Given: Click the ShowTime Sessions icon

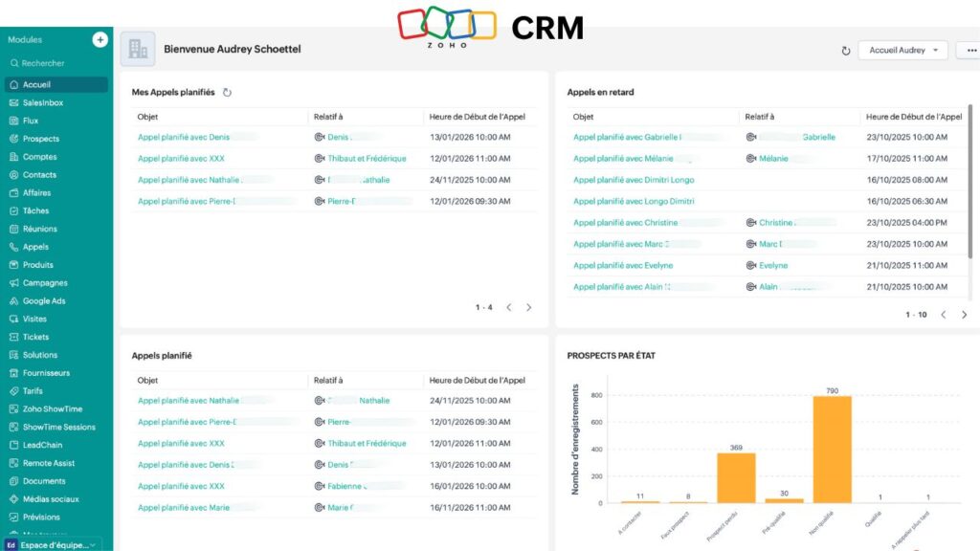Looking at the screenshot, I should (13, 428).
